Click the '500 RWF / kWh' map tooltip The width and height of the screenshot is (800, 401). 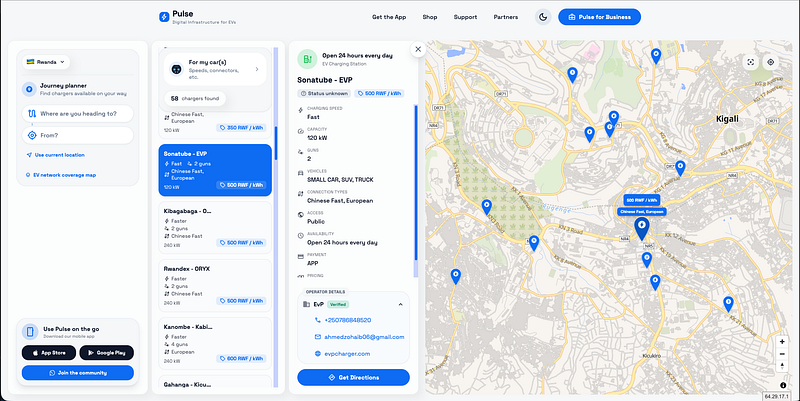[x=641, y=200]
